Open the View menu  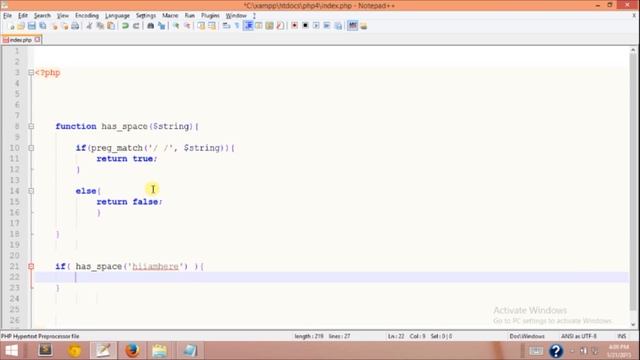(62, 16)
